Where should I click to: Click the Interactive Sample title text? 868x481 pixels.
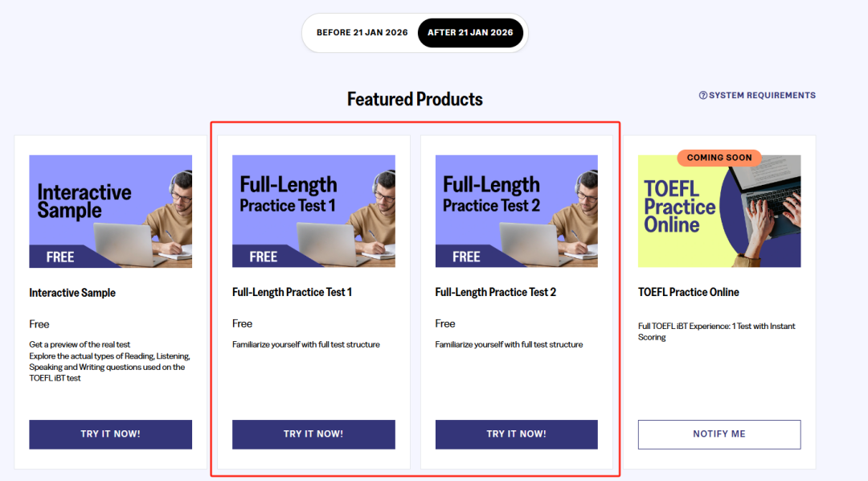click(72, 293)
